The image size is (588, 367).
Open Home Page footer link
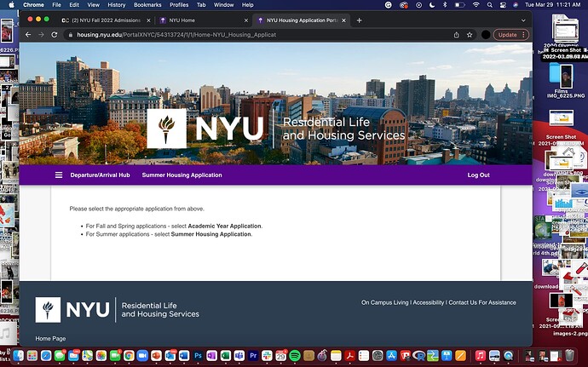click(x=50, y=339)
